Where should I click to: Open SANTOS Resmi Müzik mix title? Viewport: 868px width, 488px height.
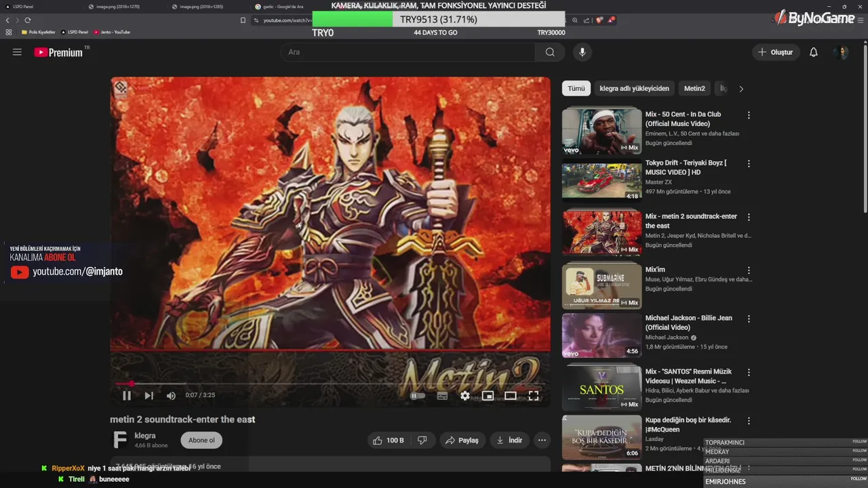[x=688, y=376]
